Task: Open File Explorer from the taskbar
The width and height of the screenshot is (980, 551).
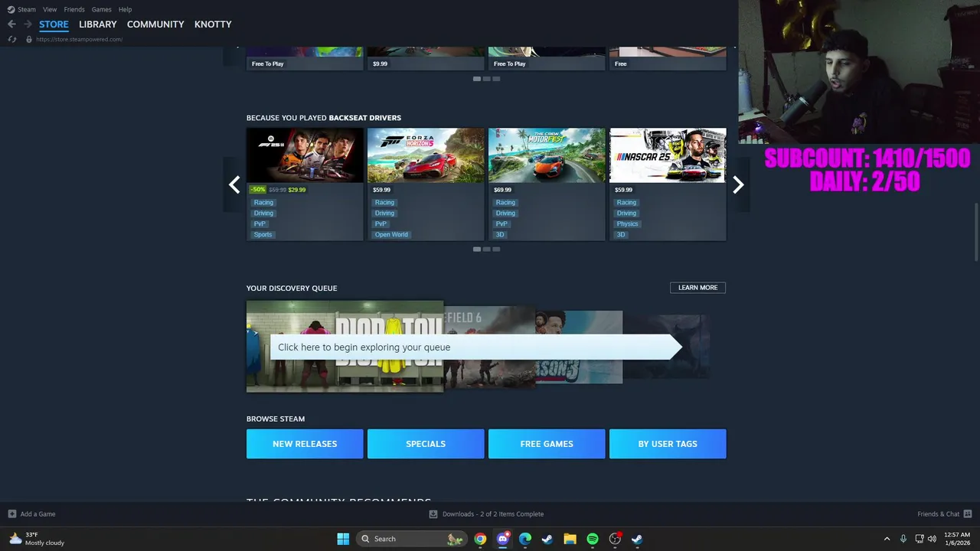Action: (x=570, y=539)
